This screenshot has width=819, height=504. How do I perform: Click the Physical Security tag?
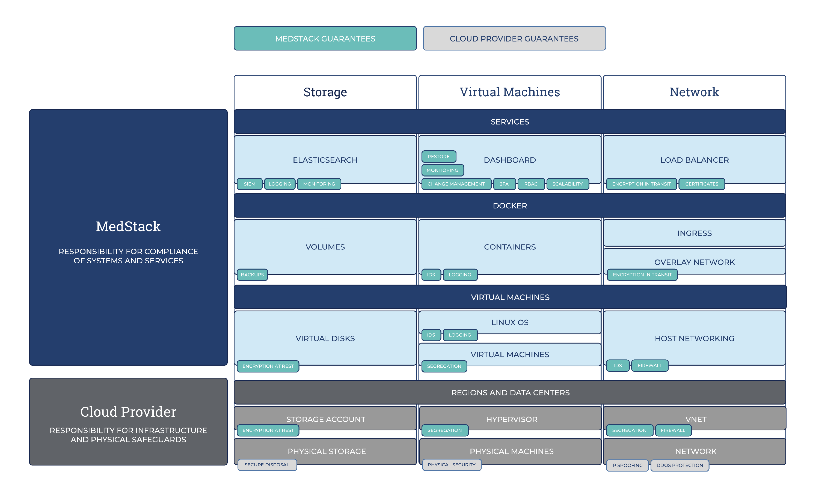[x=451, y=465]
